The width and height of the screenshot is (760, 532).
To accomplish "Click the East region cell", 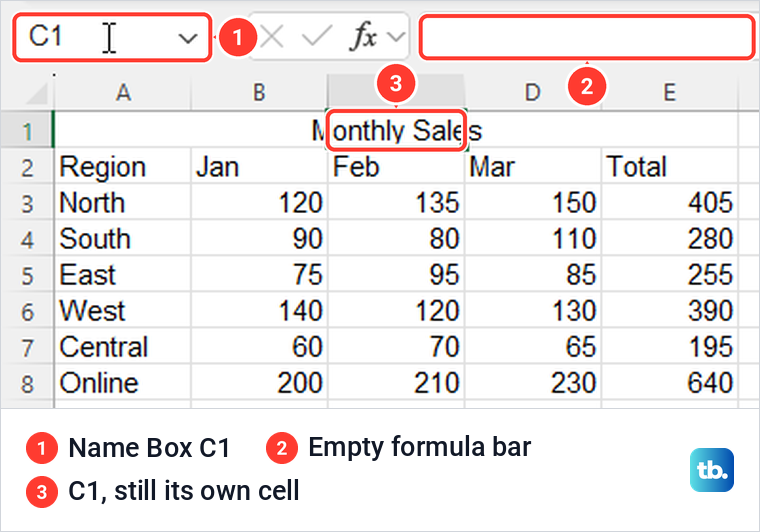I will point(123,274).
